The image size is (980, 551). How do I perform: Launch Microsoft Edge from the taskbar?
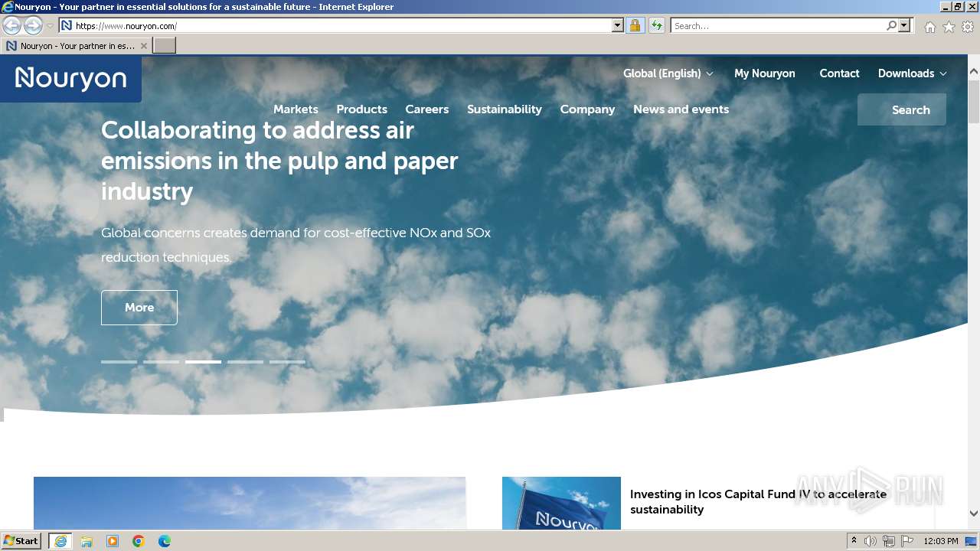click(x=165, y=541)
